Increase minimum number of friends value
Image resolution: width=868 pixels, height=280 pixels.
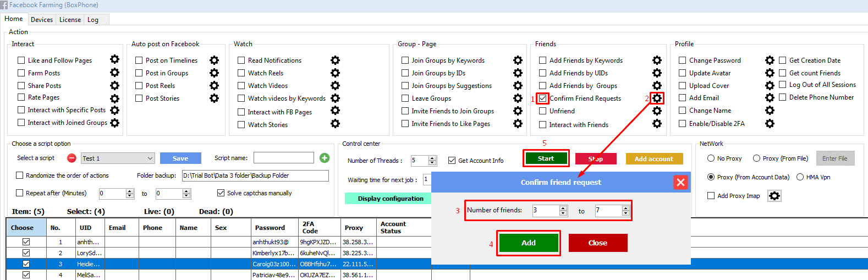point(563,208)
